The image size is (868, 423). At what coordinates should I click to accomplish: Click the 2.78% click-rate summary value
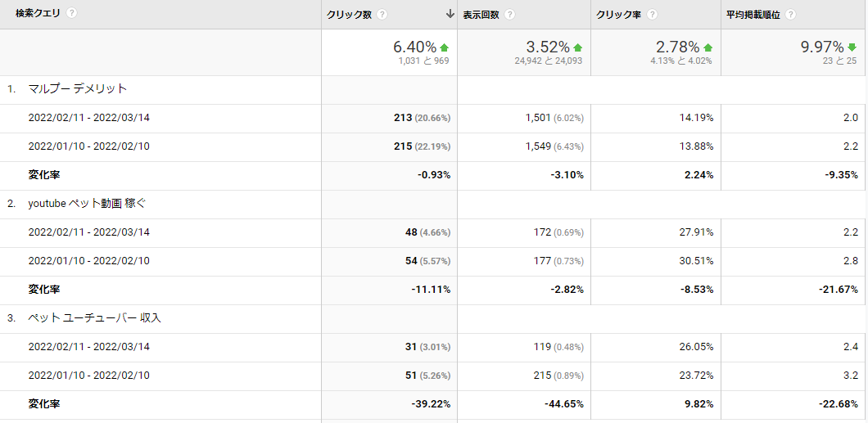tap(677, 47)
